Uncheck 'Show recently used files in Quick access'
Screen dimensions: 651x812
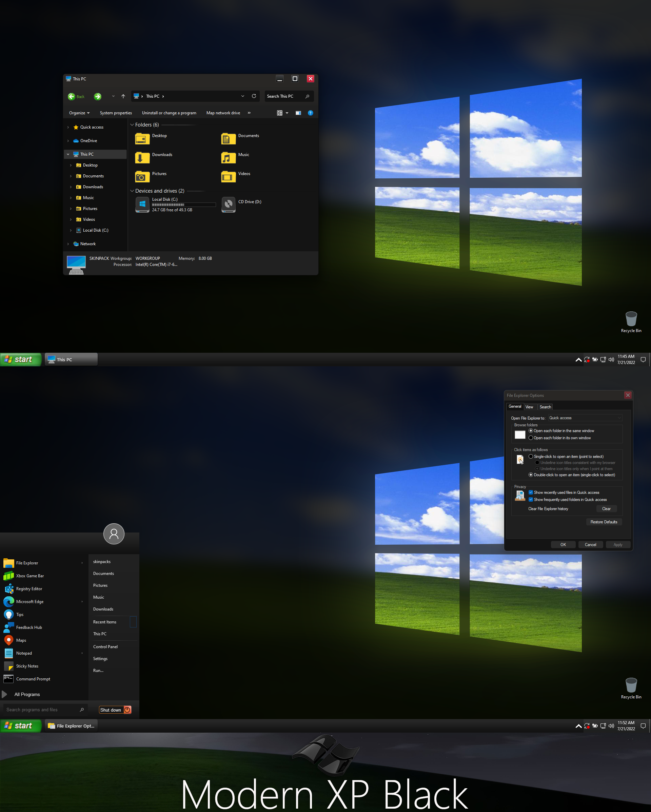click(x=531, y=492)
